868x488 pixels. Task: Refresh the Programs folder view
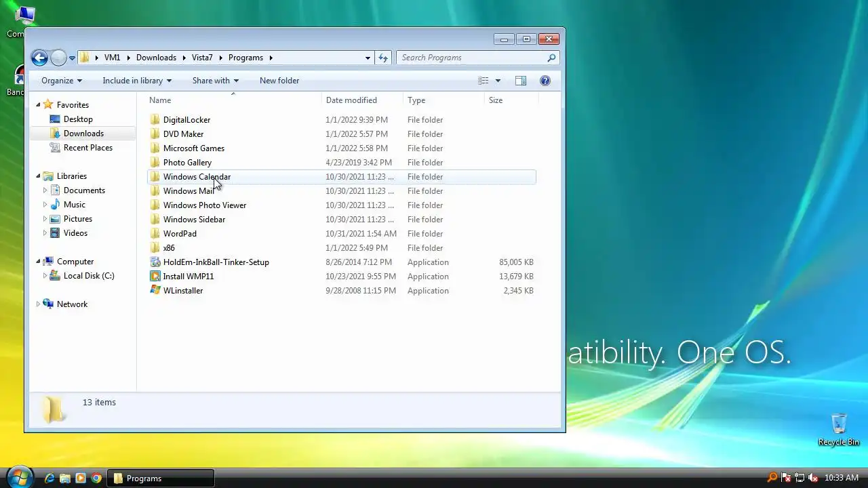[x=383, y=58]
